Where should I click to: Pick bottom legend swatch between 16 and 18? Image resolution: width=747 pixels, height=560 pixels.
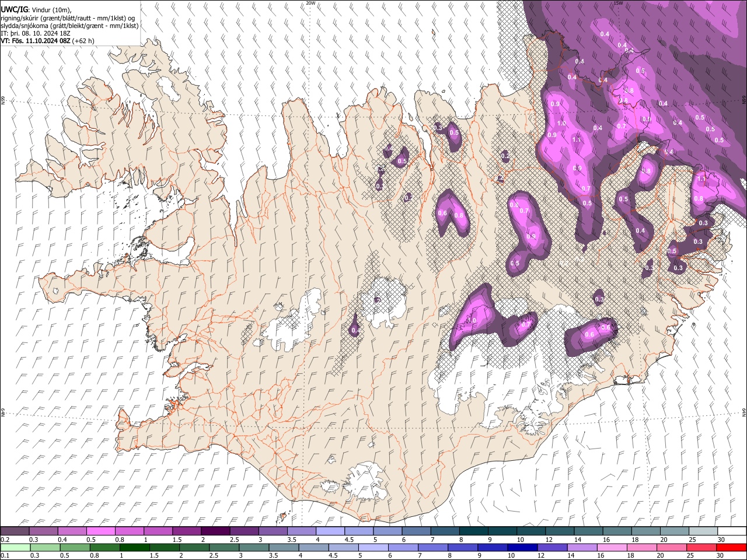point(613,547)
